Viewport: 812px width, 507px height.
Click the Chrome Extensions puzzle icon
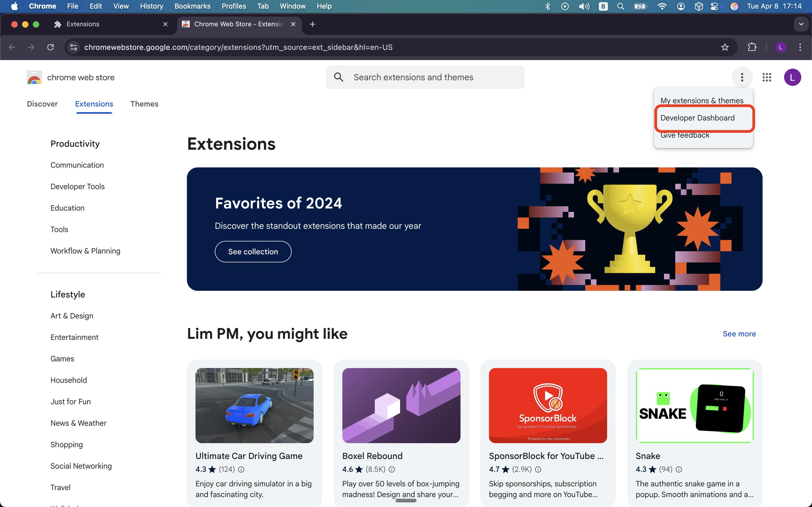click(x=752, y=47)
